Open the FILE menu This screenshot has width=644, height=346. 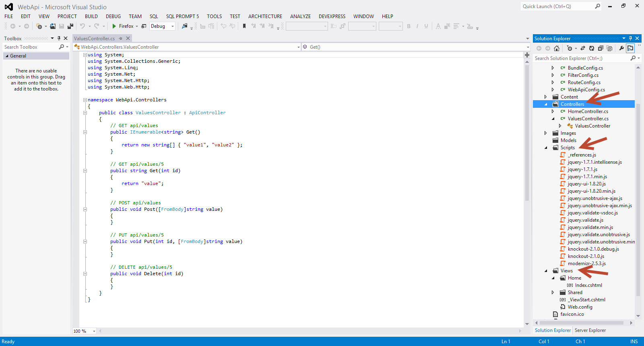[9, 16]
